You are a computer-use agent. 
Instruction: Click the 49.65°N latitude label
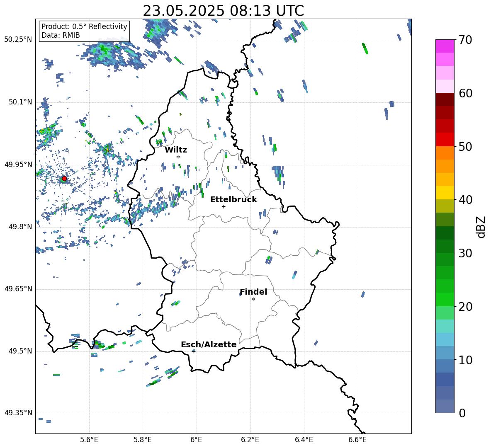[x=18, y=289]
